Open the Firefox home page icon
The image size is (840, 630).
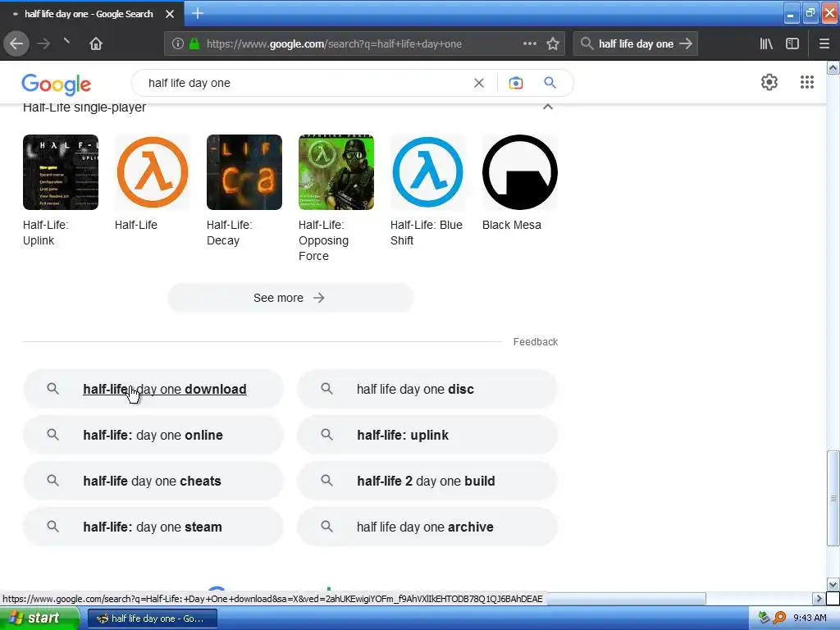pyautogui.click(x=96, y=44)
